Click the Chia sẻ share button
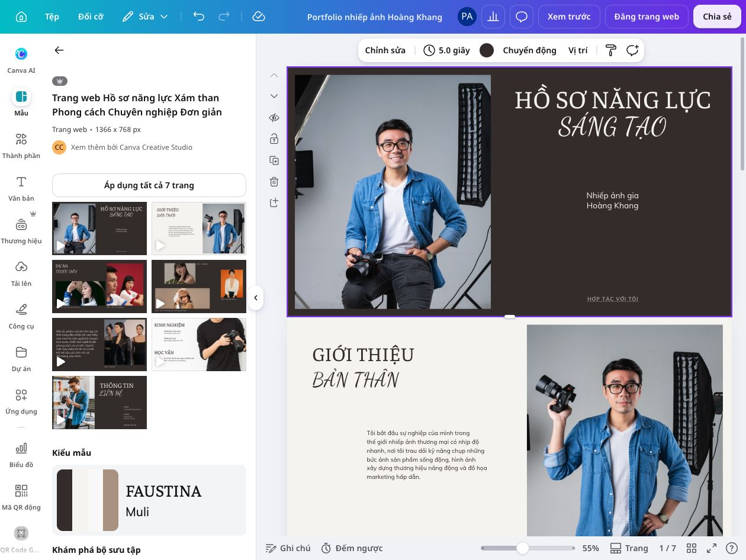The height and width of the screenshot is (560, 746). coord(717,17)
